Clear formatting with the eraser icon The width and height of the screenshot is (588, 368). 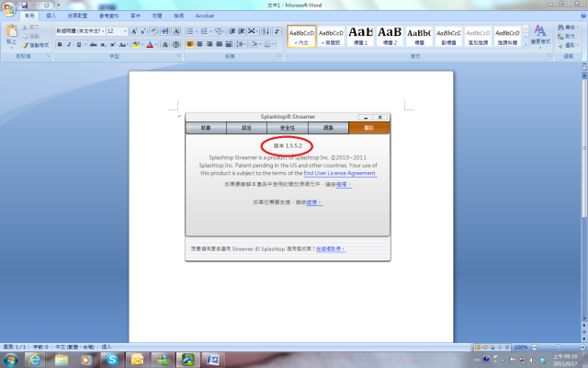153,31
